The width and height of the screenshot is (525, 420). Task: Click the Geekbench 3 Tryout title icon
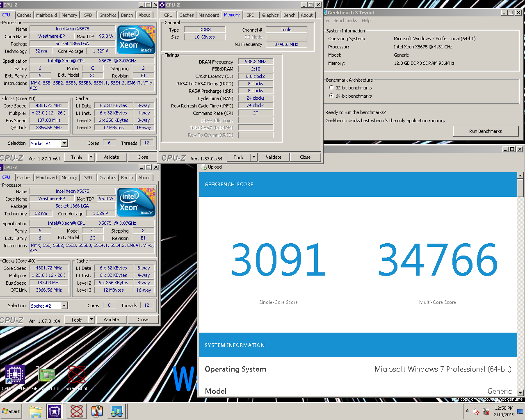coord(325,13)
